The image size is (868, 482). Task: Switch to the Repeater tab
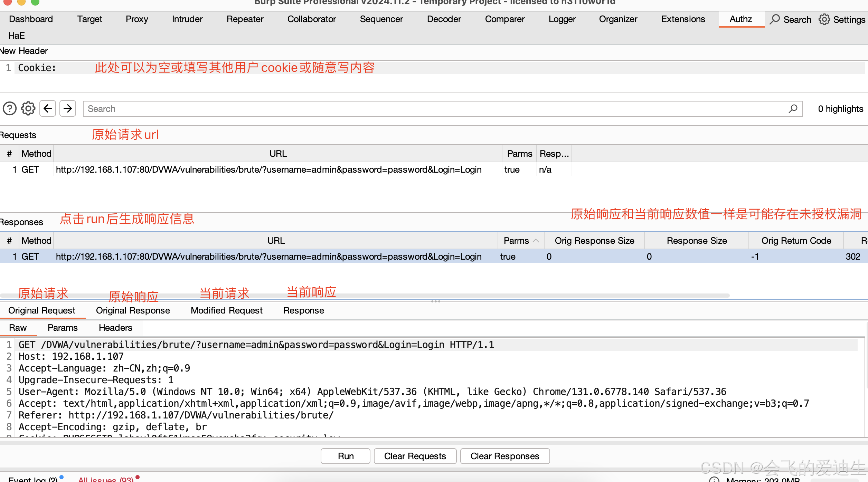(x=245, y=19)
